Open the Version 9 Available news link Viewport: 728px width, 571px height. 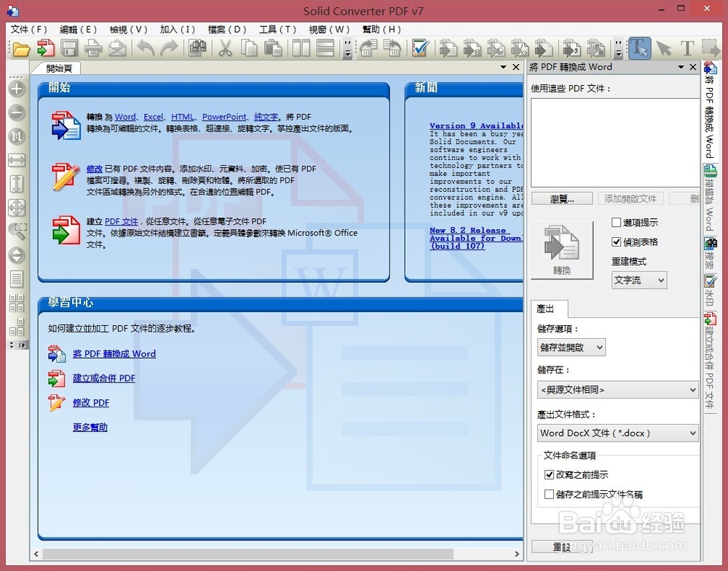point(476,126)
